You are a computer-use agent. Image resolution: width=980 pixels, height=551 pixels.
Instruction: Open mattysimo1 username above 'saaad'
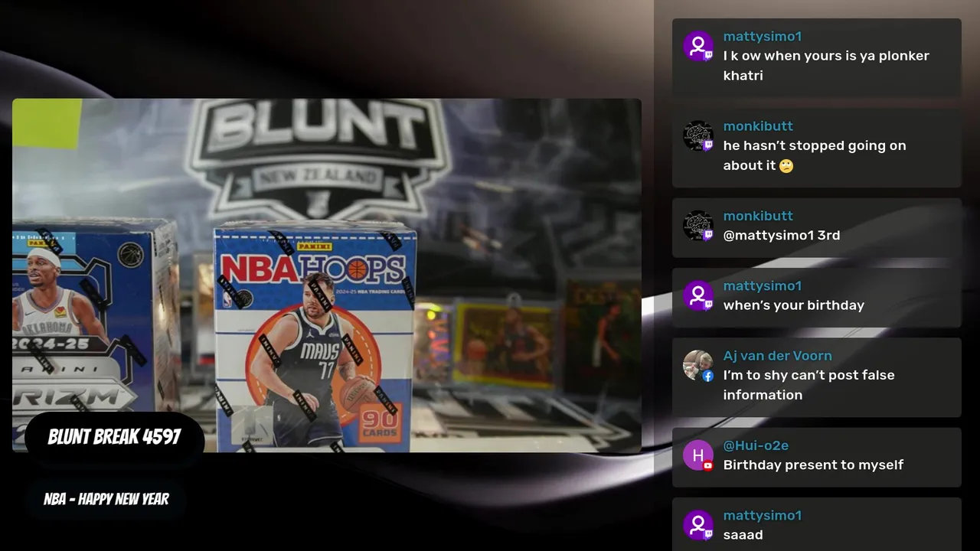pyautogui.click(x=763, y=515)
